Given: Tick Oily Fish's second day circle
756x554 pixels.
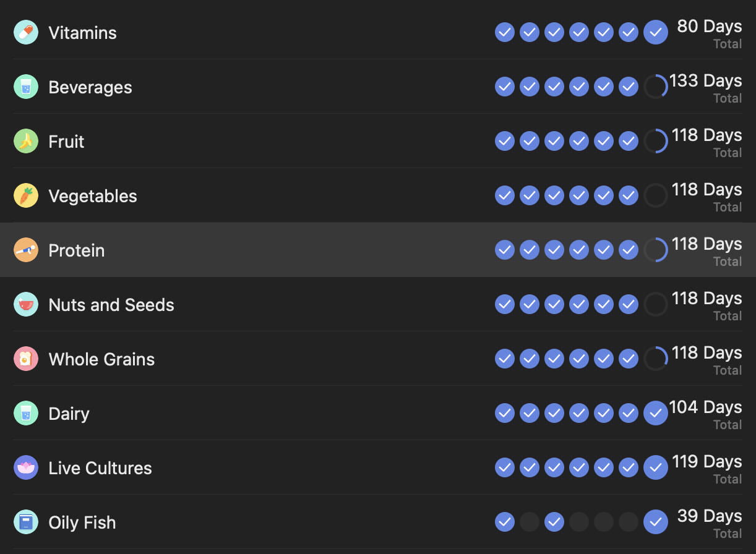Looking at the screenshot, I should (530, 522).
